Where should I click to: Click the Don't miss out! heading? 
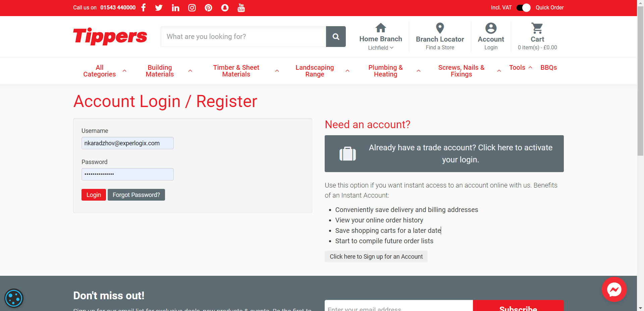pyautogui.click(x=109, y=296)
